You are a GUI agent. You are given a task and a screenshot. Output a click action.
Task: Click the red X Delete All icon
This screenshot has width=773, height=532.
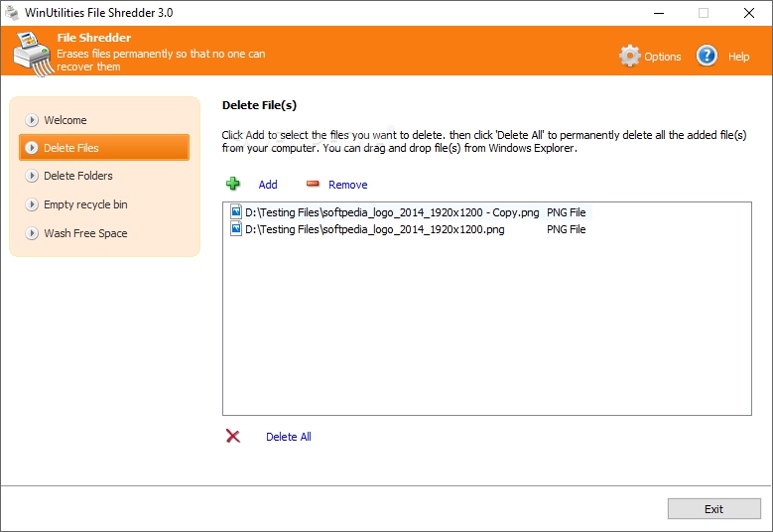point(232,436)
